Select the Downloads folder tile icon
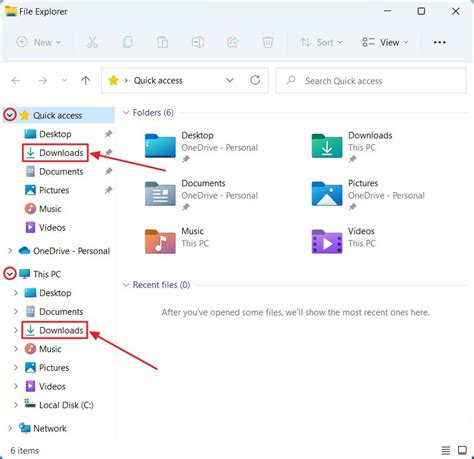This screenshot has height=459, width=474. tap(327, 145)
